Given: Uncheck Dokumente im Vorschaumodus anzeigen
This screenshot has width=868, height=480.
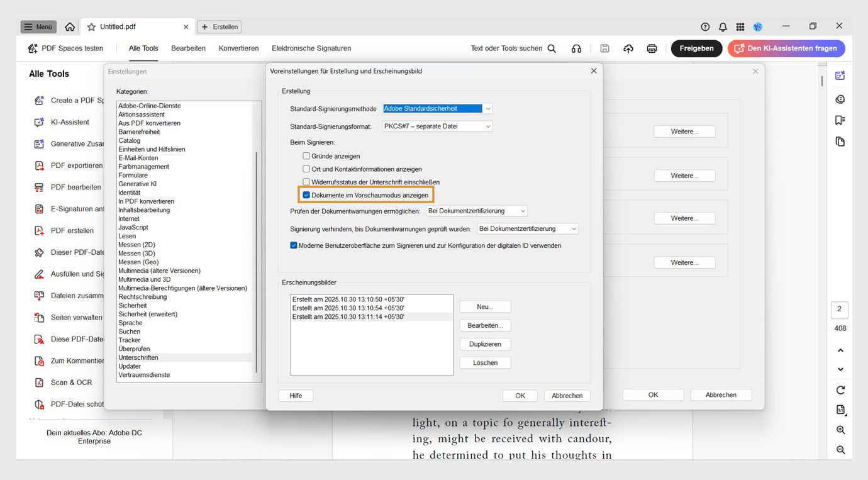Looking at the screenshot, I should (x=306, y=195).
